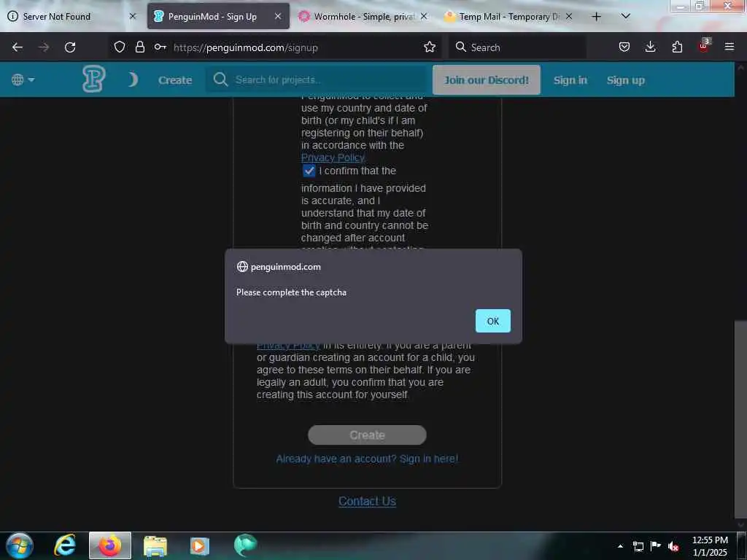Image resolution: width=747 pixels, height=560 pixels.
Task: Open Windows Explorer folder in taskbar
Action: pyautogui.click(x=155, y=546)
